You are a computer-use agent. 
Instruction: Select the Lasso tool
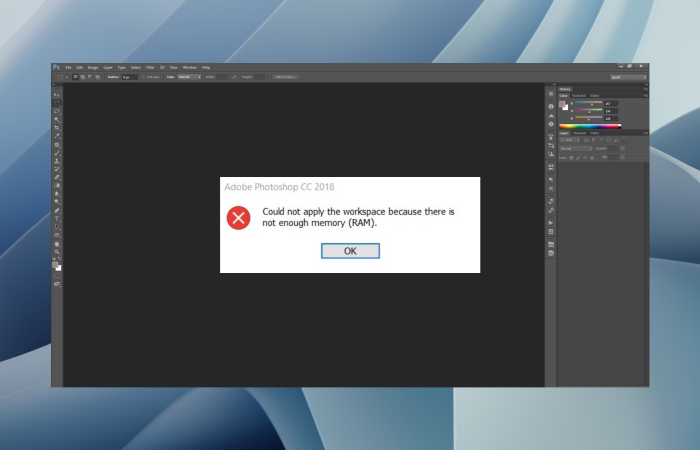tap(57, 111)
